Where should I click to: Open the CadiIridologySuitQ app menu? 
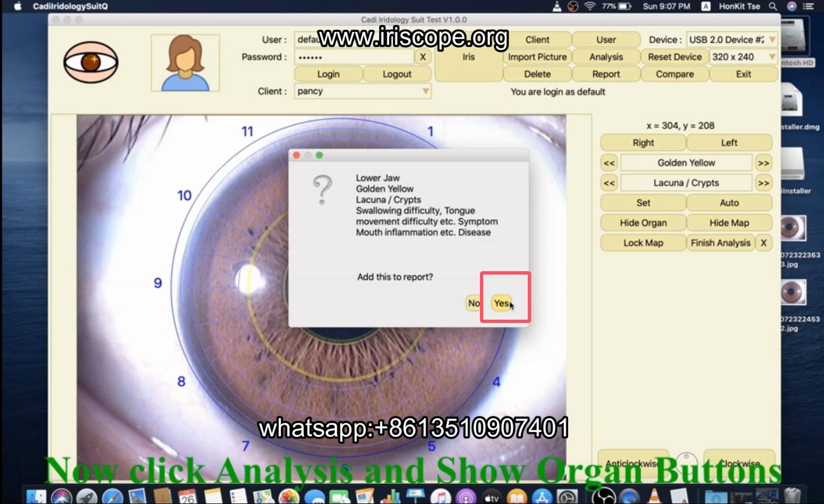click(x=70, y=6)
